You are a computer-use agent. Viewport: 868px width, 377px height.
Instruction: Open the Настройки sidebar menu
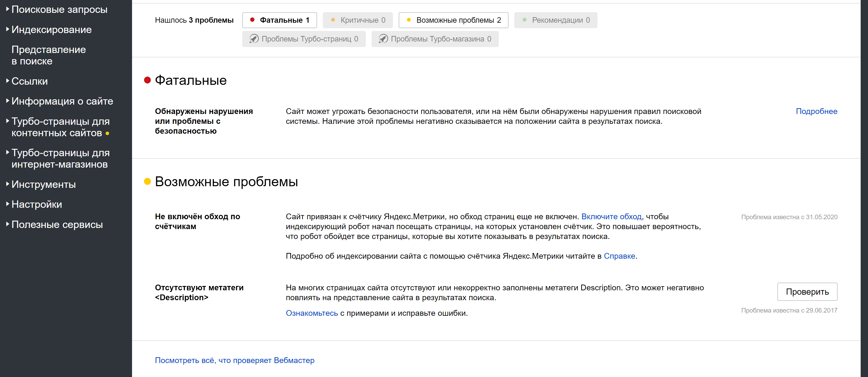pos(37,204)
